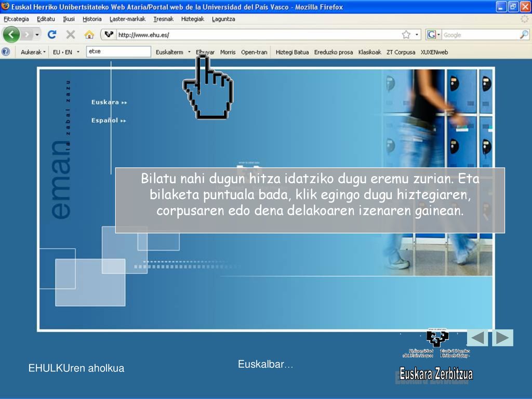Click the Euskalbar word field containing etxe
The width and height of the screenshot is (532, 399).
coord(118,51)
